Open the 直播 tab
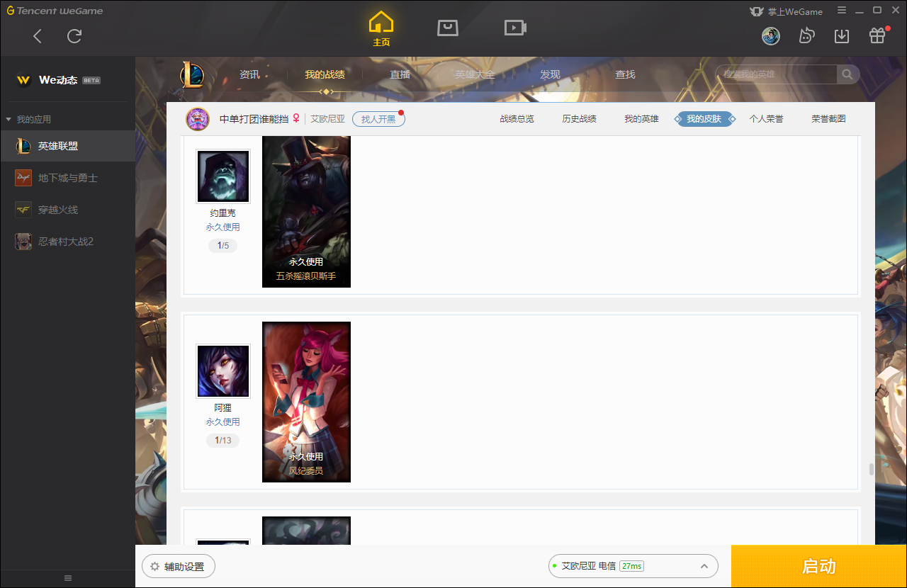 point(400,74)
